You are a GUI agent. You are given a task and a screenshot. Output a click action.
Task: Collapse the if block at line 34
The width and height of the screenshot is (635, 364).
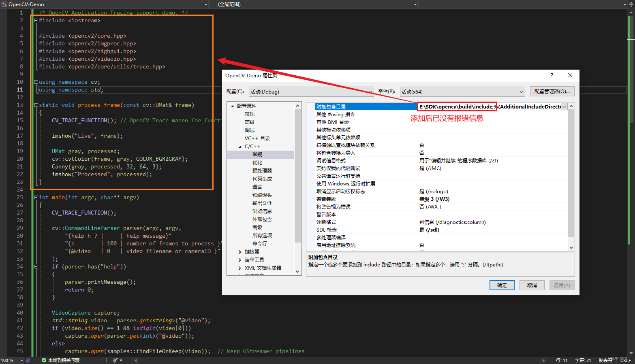[36, 266]
